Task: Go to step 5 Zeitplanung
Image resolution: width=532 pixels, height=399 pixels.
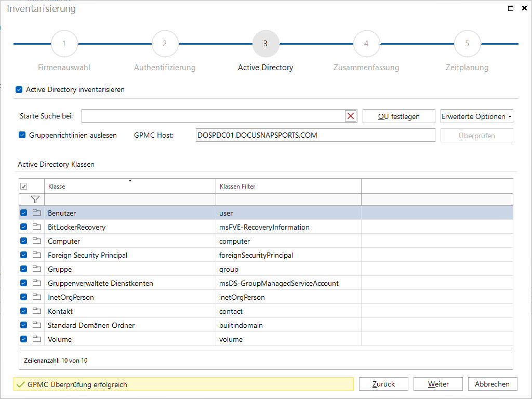Action: tap(467, 44)
